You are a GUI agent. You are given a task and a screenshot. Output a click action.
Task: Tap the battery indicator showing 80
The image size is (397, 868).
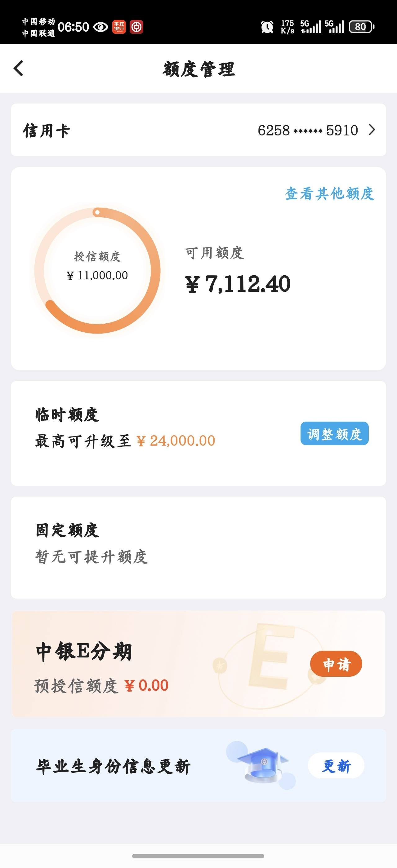coord(362,27)
